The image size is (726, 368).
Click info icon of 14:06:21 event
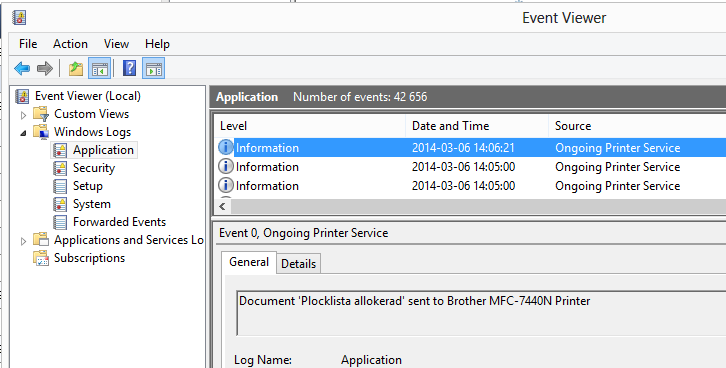225,148
